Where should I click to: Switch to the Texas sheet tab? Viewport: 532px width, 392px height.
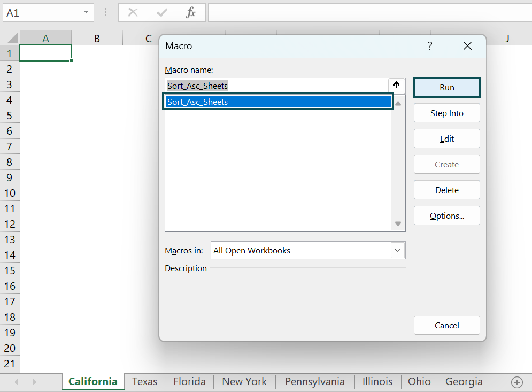(x=144, y=381)
